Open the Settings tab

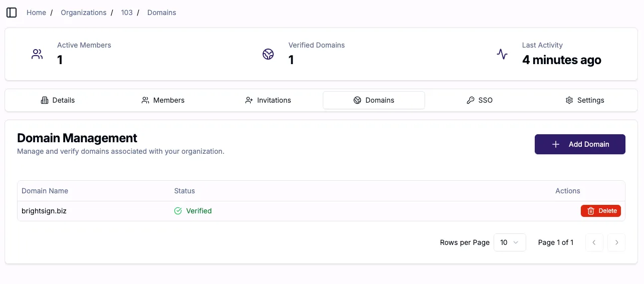tap(585, 100)
